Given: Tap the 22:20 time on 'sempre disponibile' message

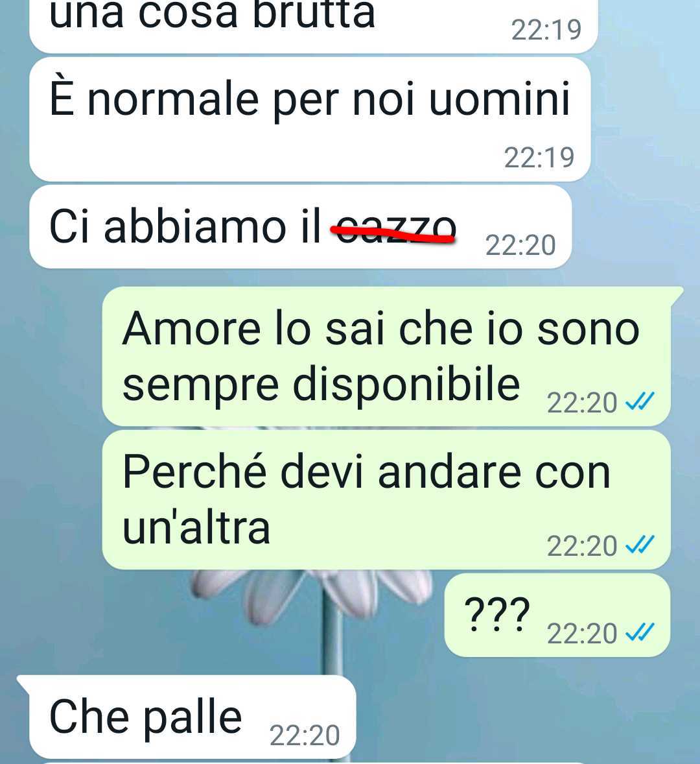Looking at the screenshot, I should click(581, 403).
